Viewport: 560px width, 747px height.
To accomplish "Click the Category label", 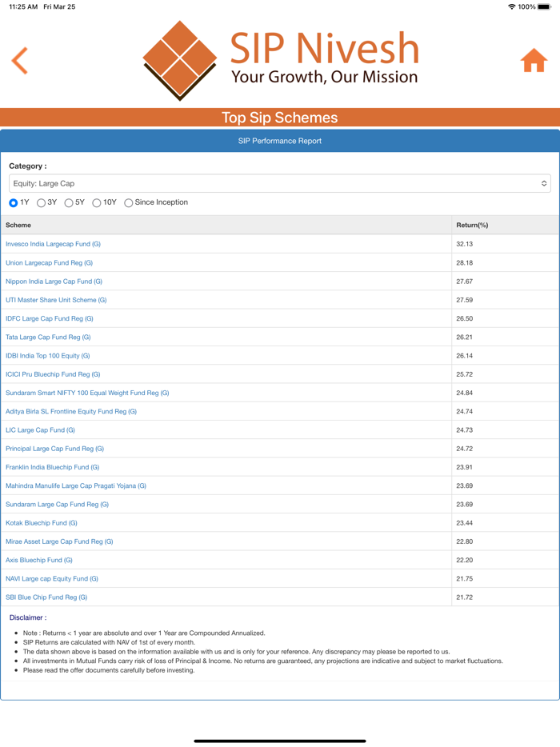I will (x=28, y=166).
